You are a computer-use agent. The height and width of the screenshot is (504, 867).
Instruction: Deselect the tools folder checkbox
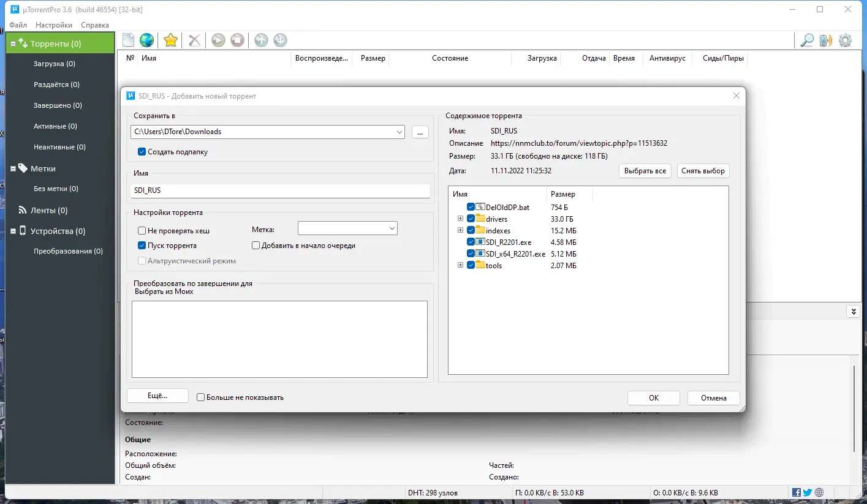point(471,265)
